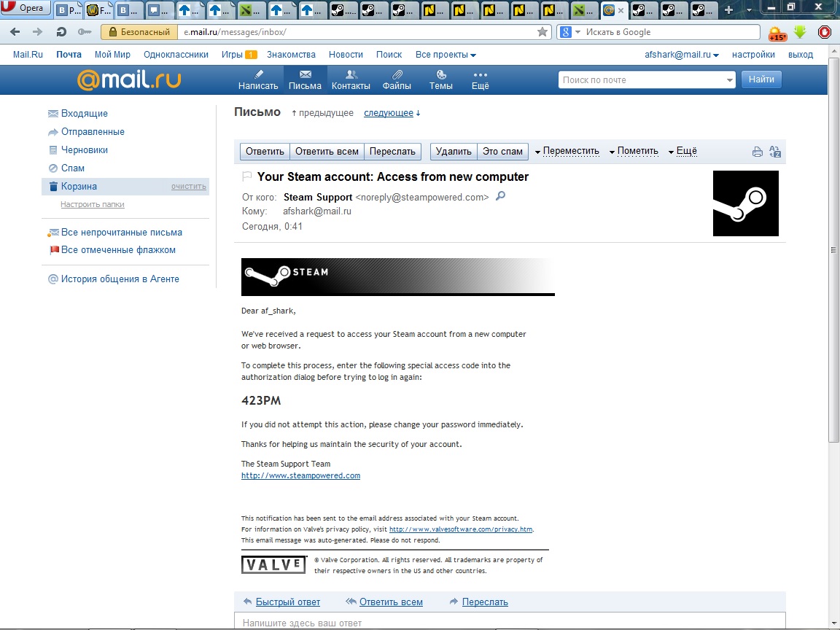
Task: Add a new browser tab plus
Action: pos(728,9)
